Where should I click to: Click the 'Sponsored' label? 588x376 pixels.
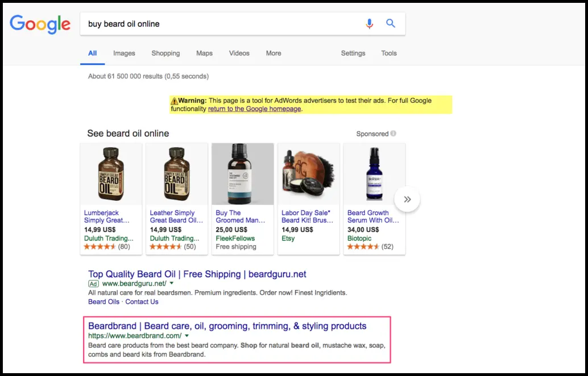(x=372, y=134)
